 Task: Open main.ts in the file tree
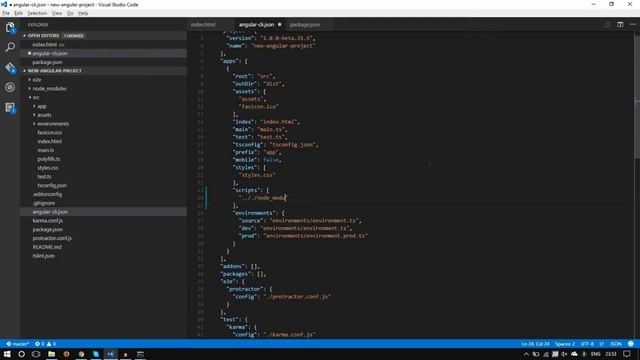coord(46,150)
